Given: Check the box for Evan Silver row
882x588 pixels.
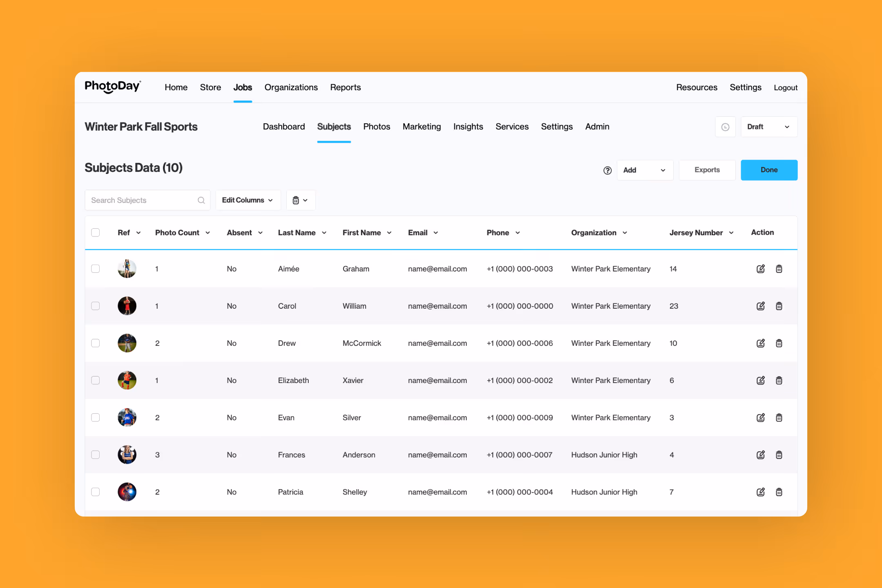Looking at the screenshot, I should coord(96,417).
